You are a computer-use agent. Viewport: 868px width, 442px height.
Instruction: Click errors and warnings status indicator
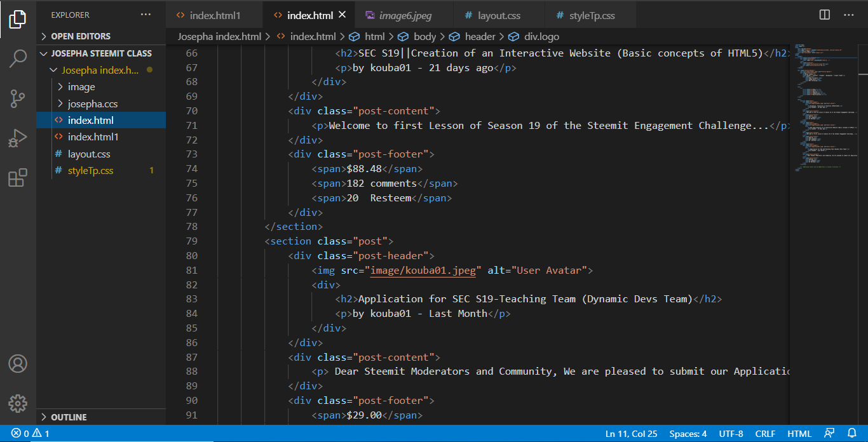tap(31, 434)
